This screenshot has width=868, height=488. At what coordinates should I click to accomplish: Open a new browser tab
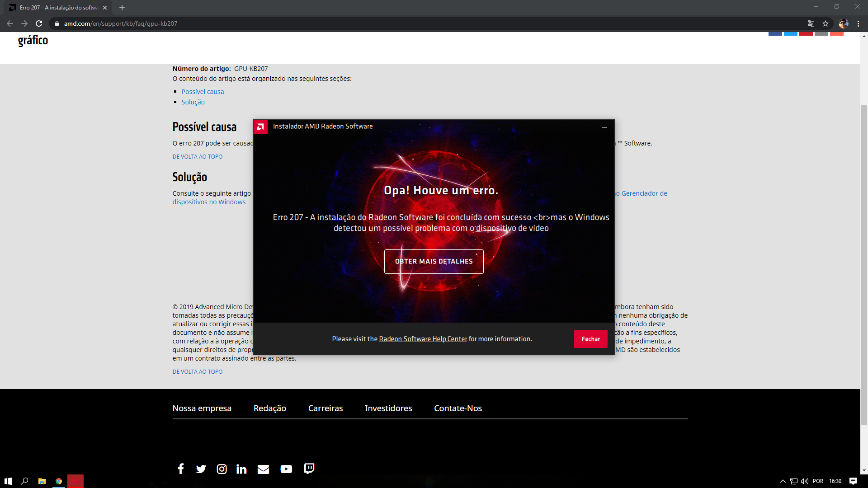[122, 8]
